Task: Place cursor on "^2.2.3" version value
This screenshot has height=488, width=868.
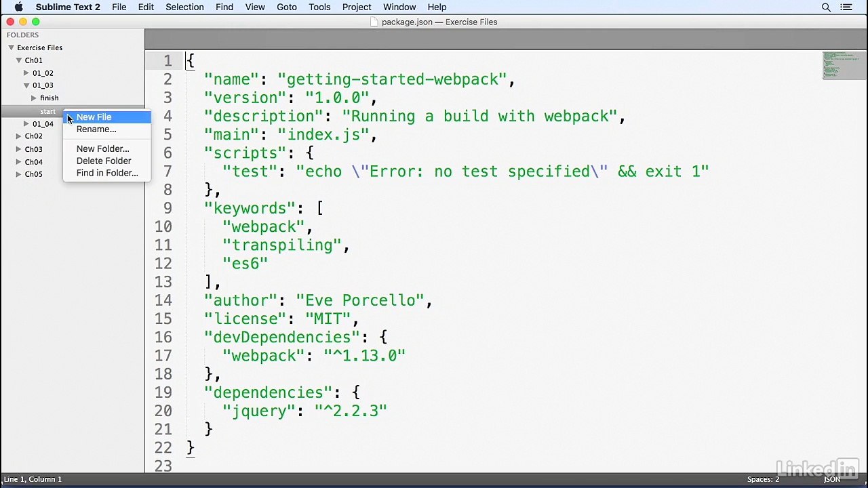Action: coord(351,411)
